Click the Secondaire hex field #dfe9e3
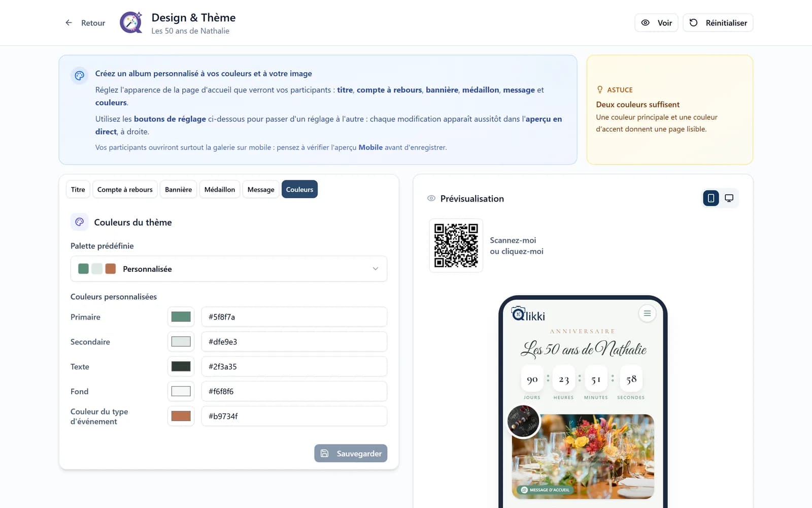The width and height of the screenshot is (812, 508). (x=294, y=342)
